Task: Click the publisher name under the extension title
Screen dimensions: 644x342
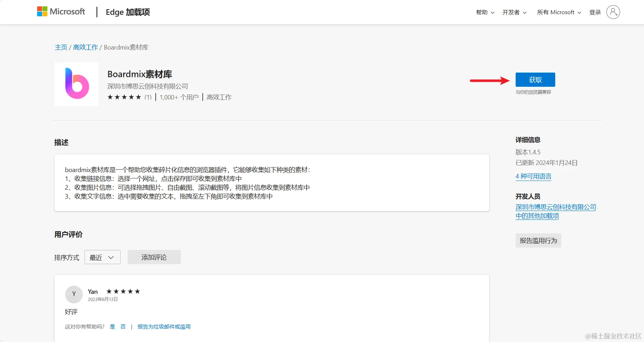Action: (147, 86)
